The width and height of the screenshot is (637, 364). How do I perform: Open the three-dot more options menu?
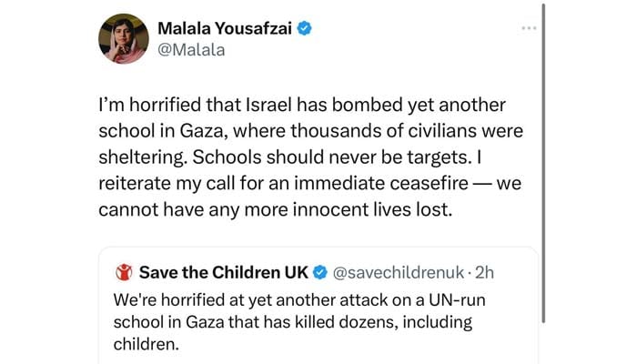(x=529, y=28)
